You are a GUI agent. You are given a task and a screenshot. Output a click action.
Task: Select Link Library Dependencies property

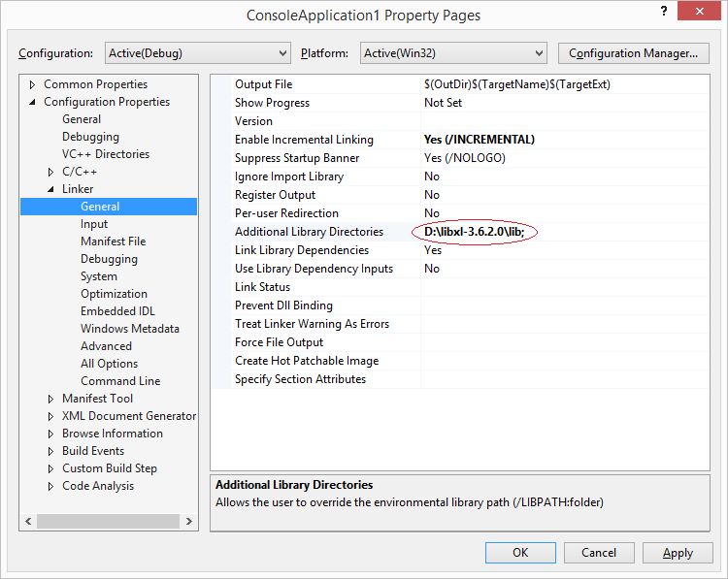coord(302,250)
